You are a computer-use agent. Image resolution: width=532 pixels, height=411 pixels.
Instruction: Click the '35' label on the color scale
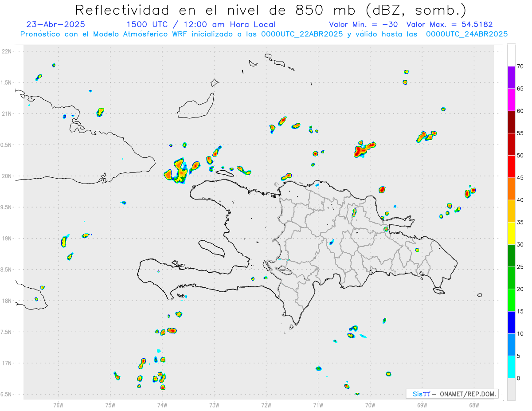coord(520,223)
